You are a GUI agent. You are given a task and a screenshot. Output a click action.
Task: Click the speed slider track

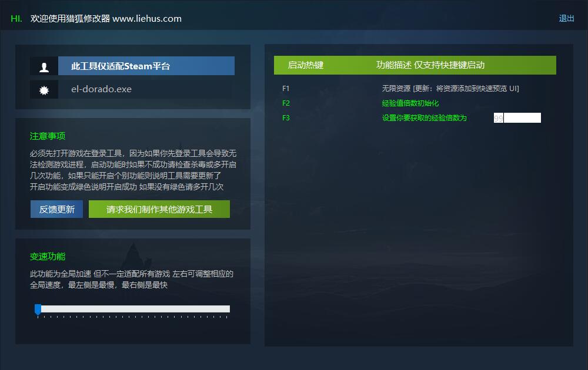click(x=132, y=309)
